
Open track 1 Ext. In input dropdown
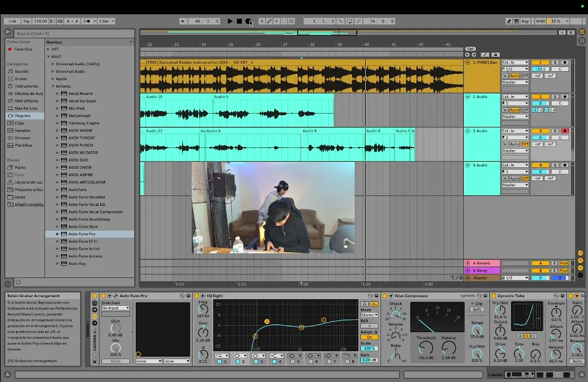515,63
